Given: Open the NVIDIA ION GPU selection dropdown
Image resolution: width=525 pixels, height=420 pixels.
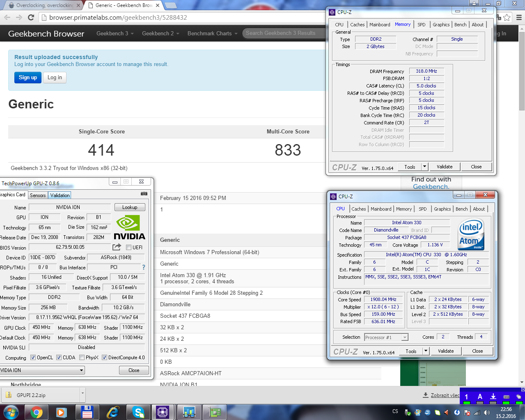Looking at the screenshot, I should point(41,370).
